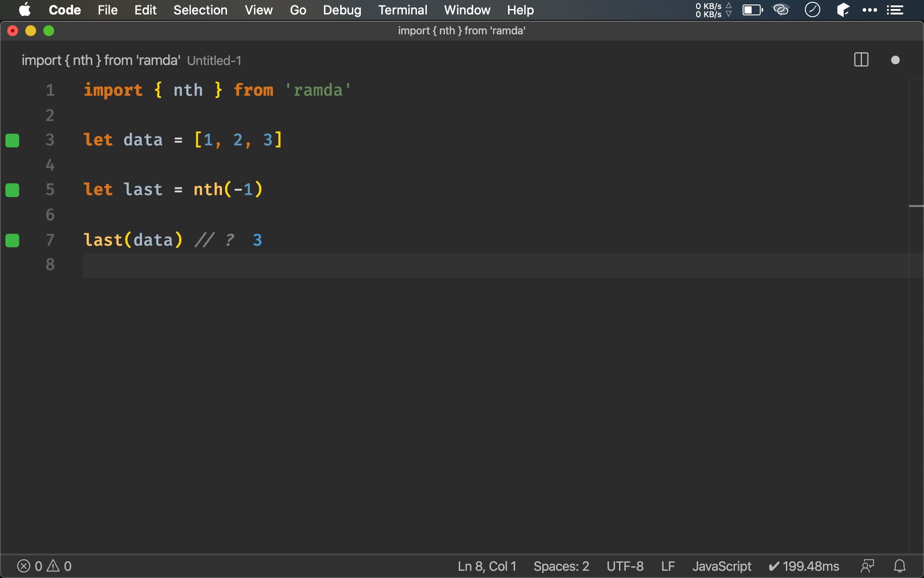924x578 pixels.
Task: Click the from keyword on line 1
Action: (254, 90)
